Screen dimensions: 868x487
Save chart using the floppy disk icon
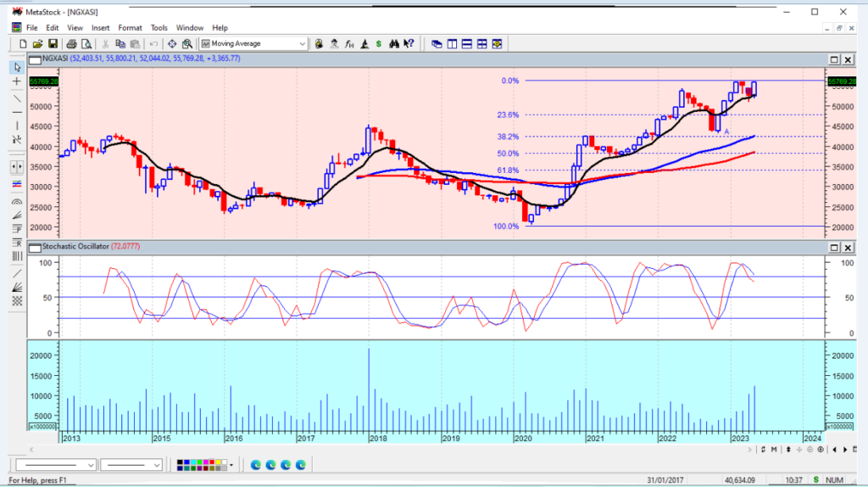pyautogui.click(x=52, y=43)
